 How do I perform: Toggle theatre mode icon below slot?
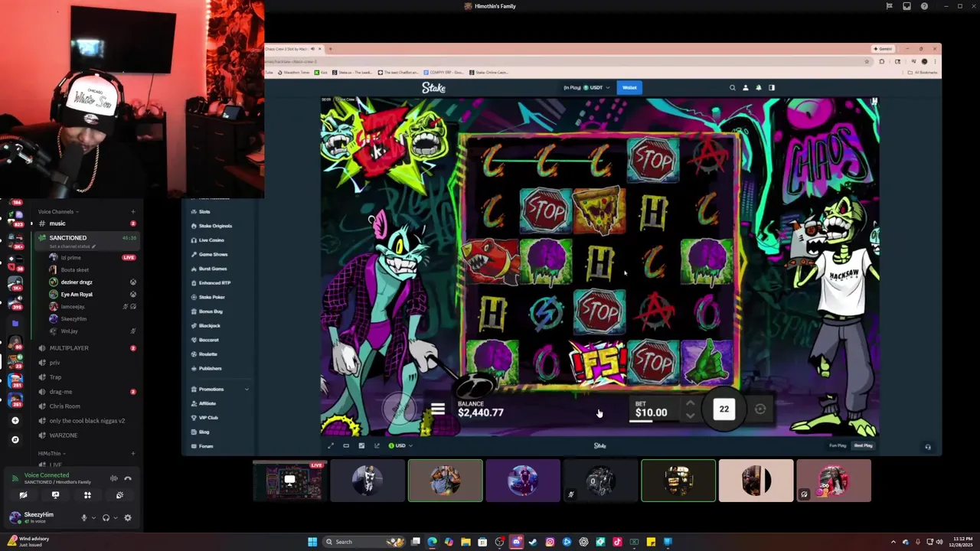pos(346,445)
